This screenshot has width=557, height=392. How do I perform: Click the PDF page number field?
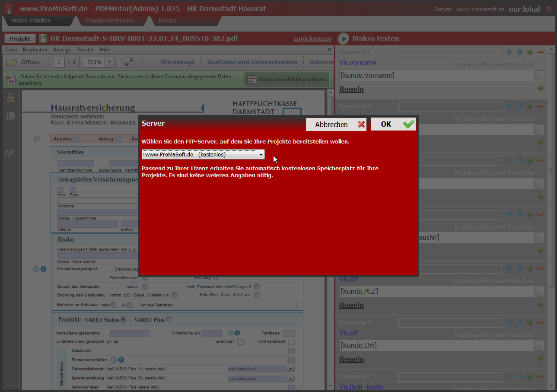point(60,62)
